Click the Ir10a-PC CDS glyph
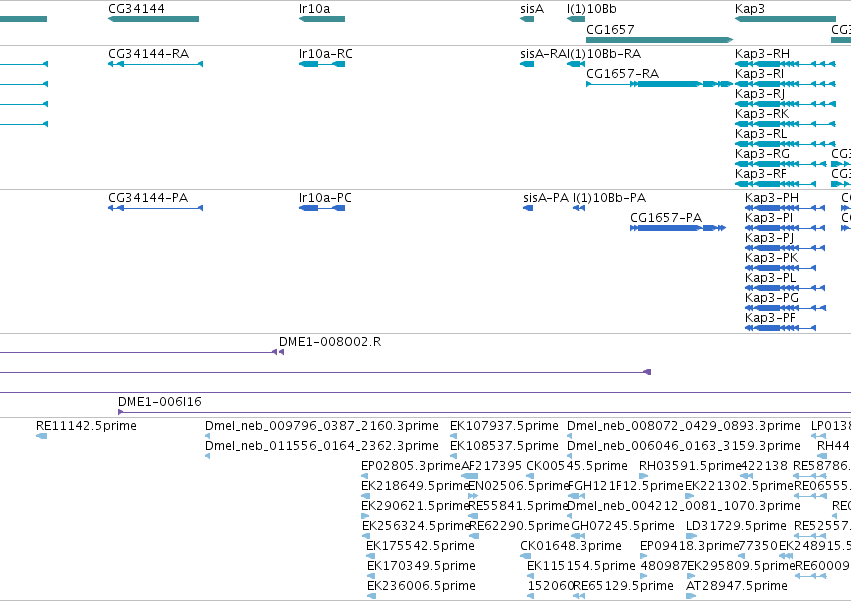851x601 pixels. [322, 208]
